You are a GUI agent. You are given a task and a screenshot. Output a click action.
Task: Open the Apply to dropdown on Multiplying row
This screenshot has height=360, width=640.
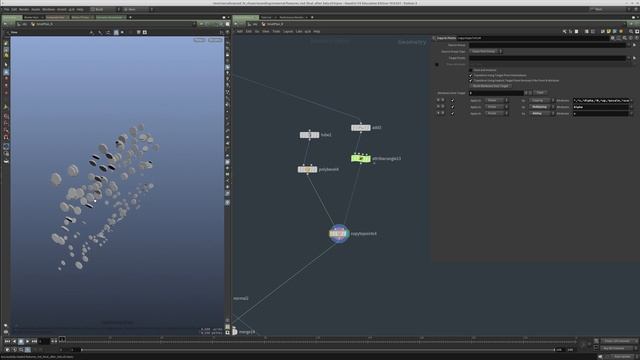(497, 107)
